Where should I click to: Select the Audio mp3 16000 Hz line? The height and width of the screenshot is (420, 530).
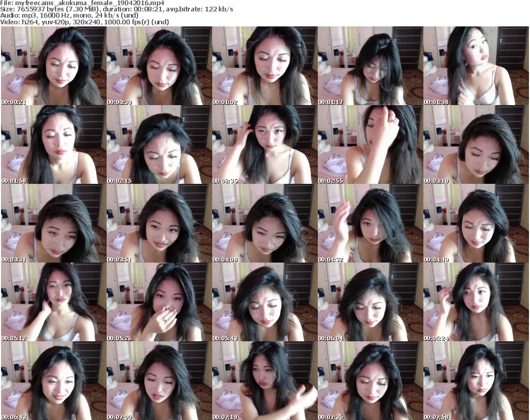click(69, 16)
